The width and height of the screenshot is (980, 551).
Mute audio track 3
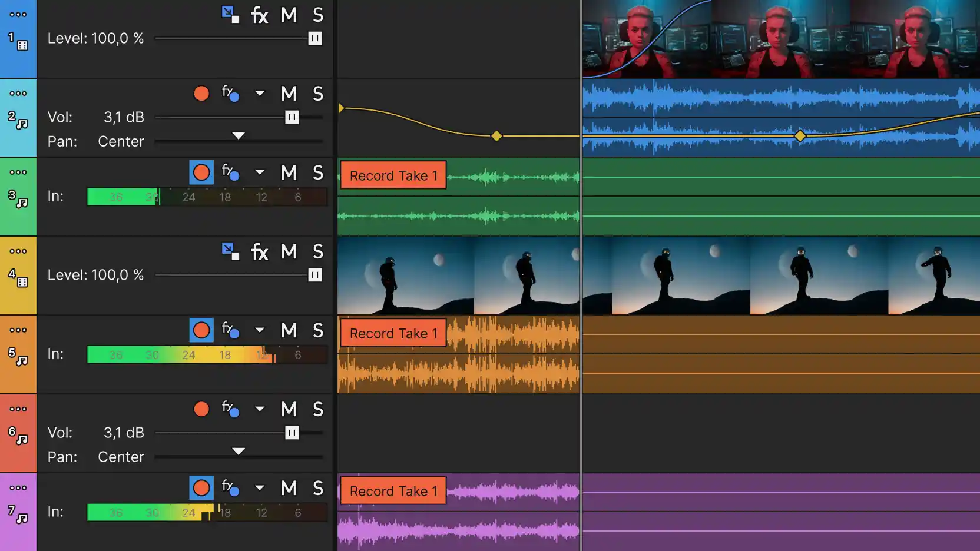[289, 172]
